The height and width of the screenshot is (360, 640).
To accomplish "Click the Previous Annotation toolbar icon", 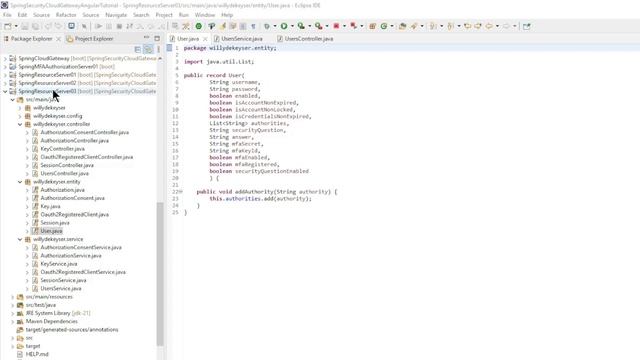I will point(451,26).
